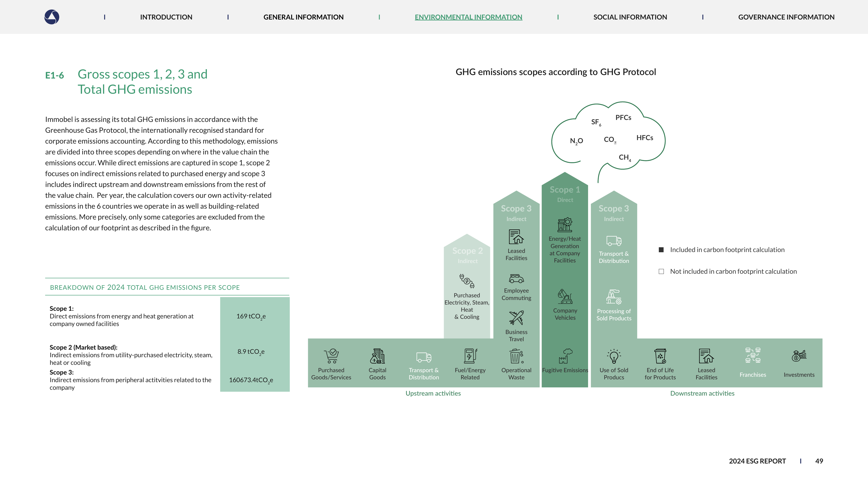The height and width of the screenshot is (488, 868).
Task: Go to General Information tab
Action: pos(303,17)
